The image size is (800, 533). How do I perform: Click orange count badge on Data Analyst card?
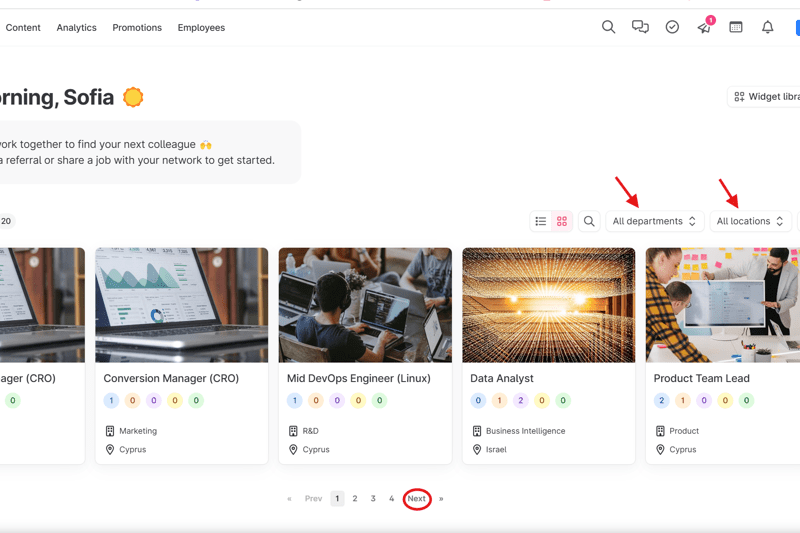click(499, 400)
